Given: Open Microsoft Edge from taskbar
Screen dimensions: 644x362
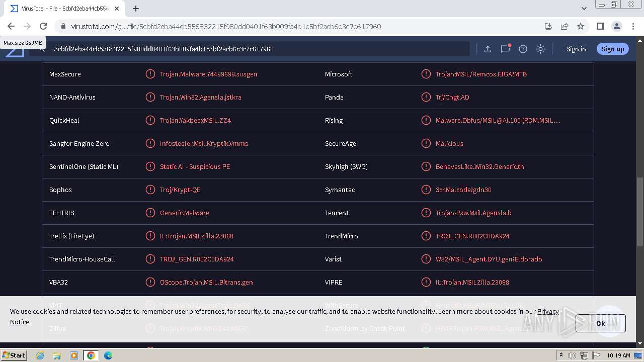Looking at the screenshot, I should coord(108,355).
